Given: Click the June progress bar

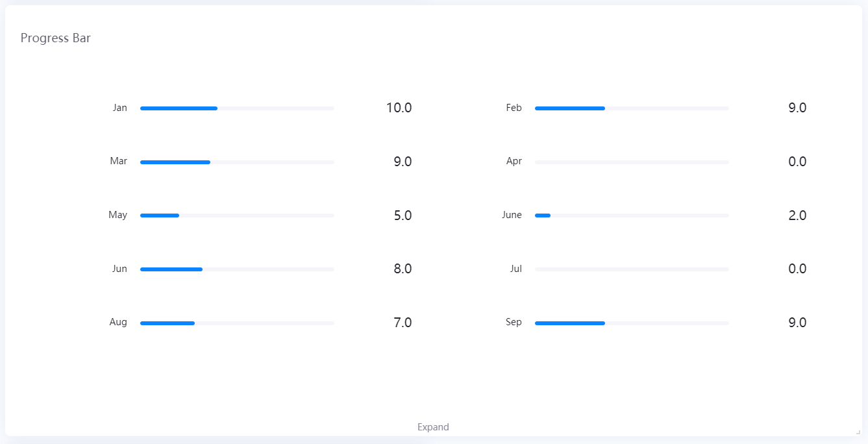Looking at the screenshot, I should click(x=632, y=216).
